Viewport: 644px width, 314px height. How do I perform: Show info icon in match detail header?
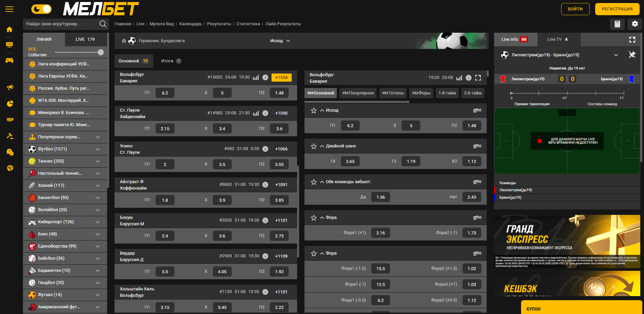tap(469, 78)
